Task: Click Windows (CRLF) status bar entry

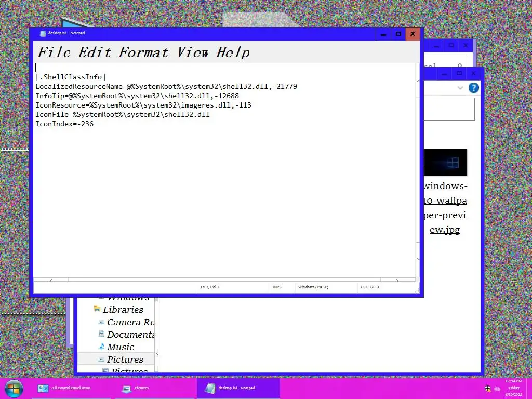Action: (x=313, y=287)
